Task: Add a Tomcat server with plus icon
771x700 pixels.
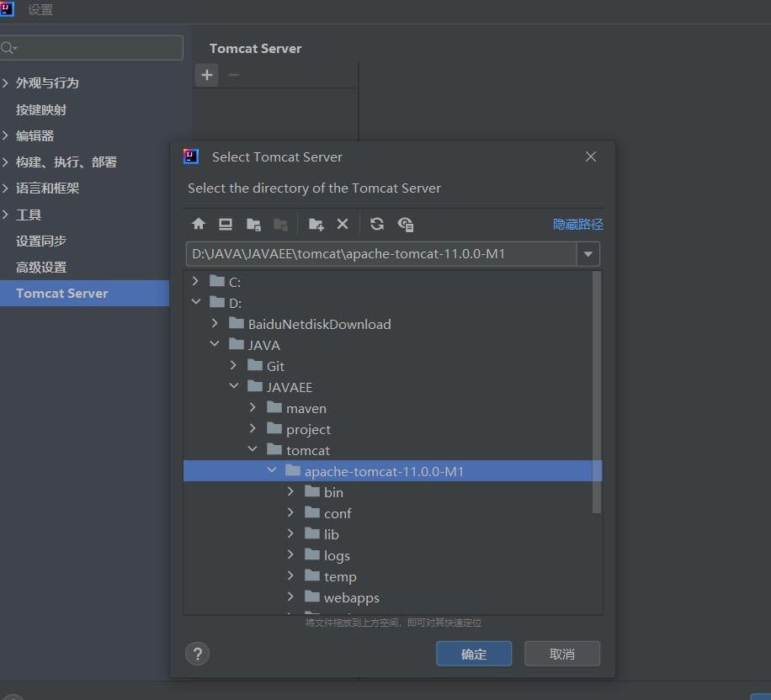Action: [x=207, y=75]
